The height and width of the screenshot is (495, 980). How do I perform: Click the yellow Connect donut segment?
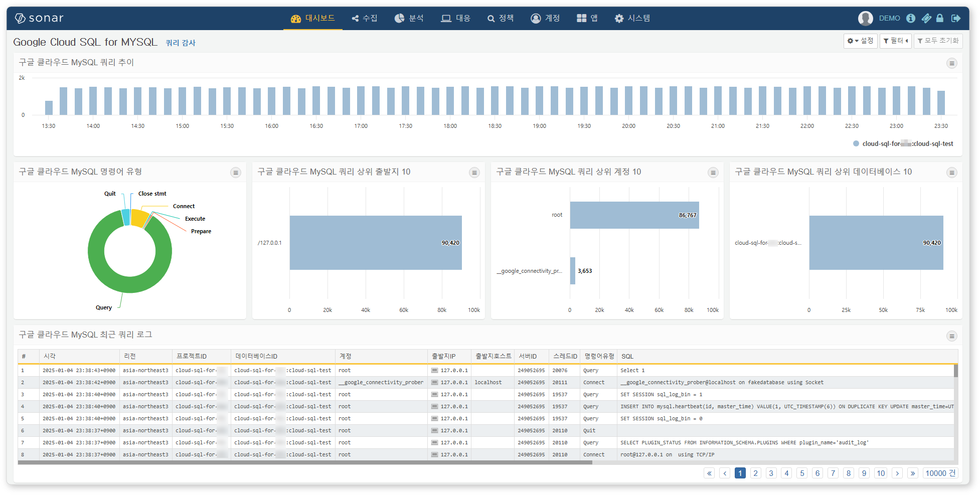[139, 218]
